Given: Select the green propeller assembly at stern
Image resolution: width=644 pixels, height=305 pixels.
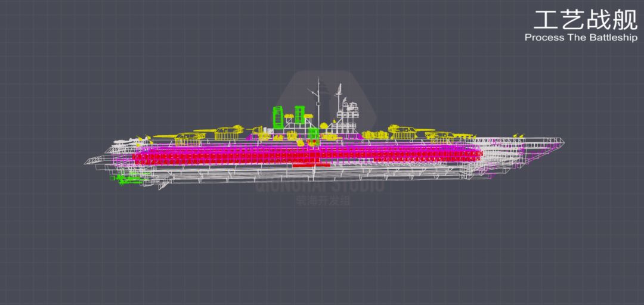Looking at the screenshot, I should (128, 179).
